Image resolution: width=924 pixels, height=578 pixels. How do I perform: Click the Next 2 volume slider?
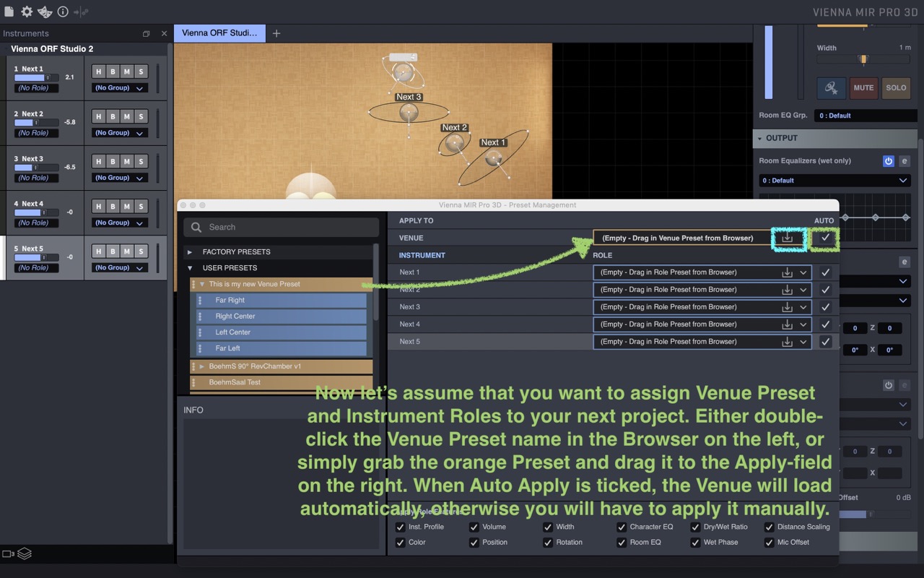coord(37,122)
